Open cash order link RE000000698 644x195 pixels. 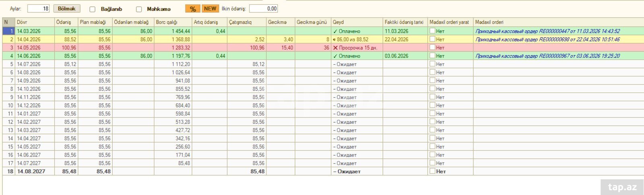coord(547,39)
